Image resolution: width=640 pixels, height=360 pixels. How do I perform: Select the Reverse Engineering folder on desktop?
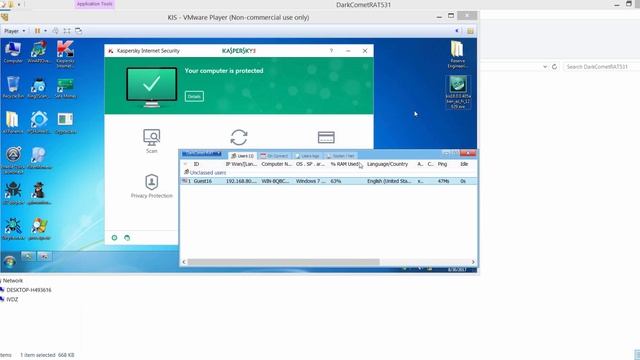coord(457,55)
